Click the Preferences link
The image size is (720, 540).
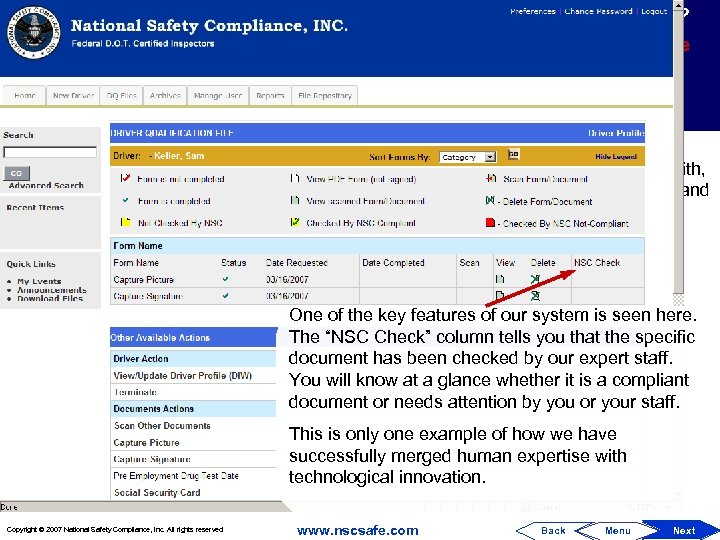coord(533,11)
